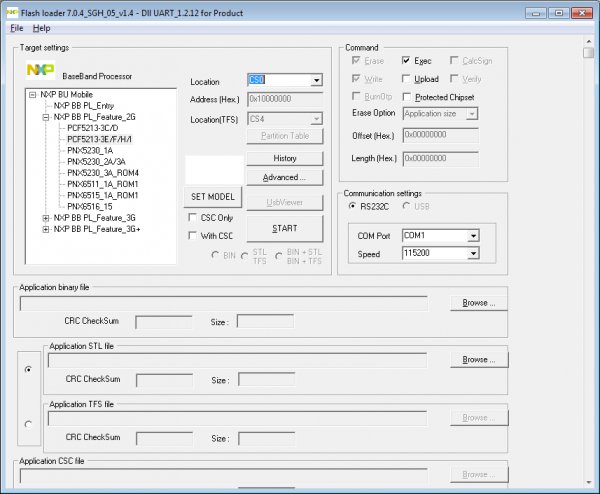
Task: Select the STL TFS radio option
Action: 245,256
